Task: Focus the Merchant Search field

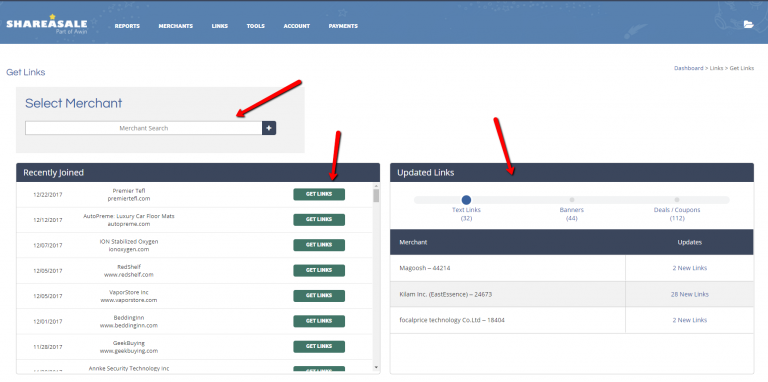Action: click(144, 128)
